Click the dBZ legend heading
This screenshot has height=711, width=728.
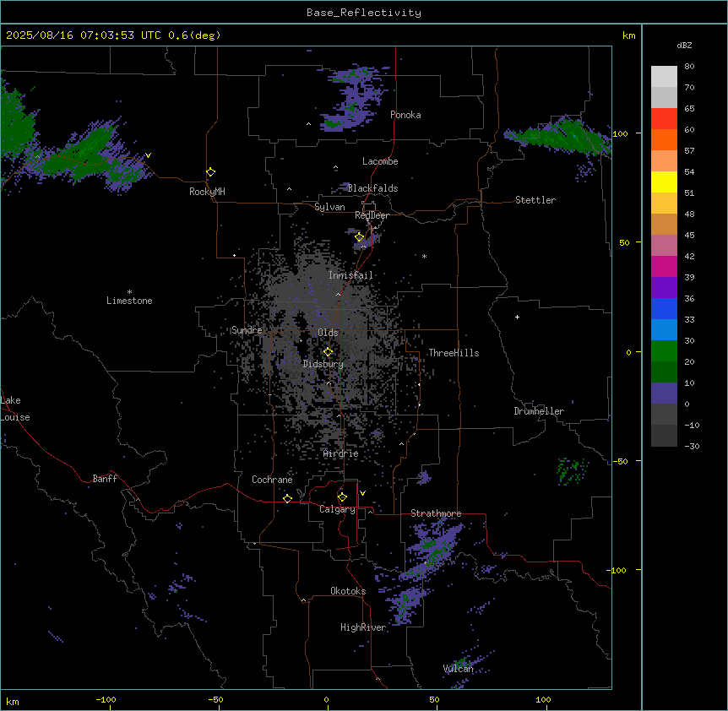click(684, 45)
